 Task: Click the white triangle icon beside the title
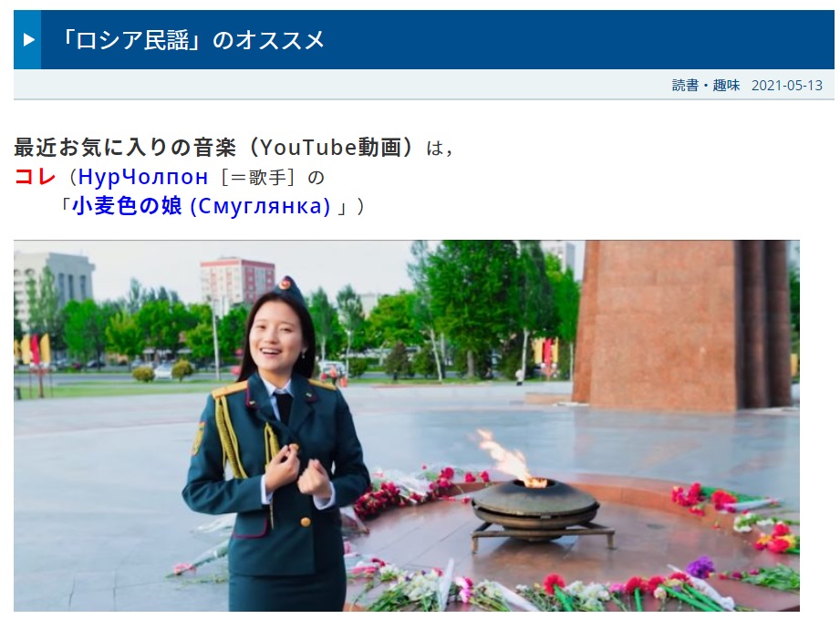point(29,39)
